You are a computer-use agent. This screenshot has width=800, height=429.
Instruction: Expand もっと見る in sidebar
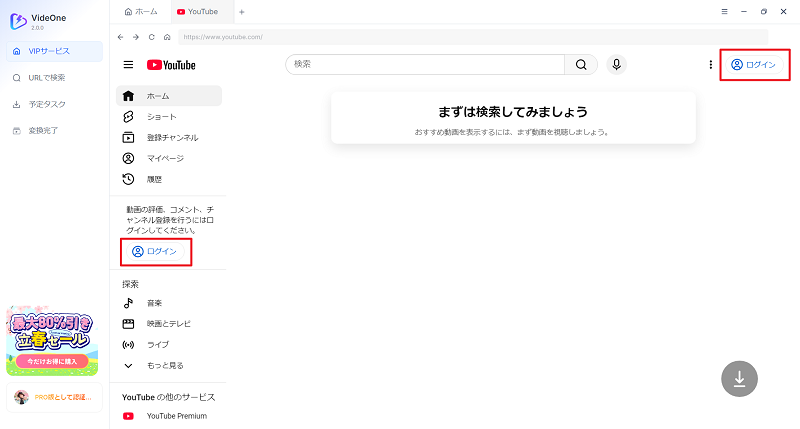point(169,366)
